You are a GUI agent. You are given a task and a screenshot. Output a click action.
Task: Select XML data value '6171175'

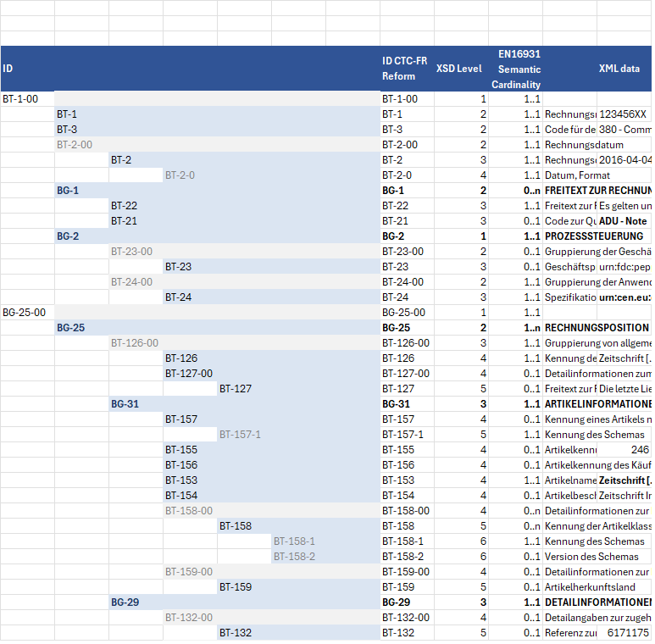point(624,633)
